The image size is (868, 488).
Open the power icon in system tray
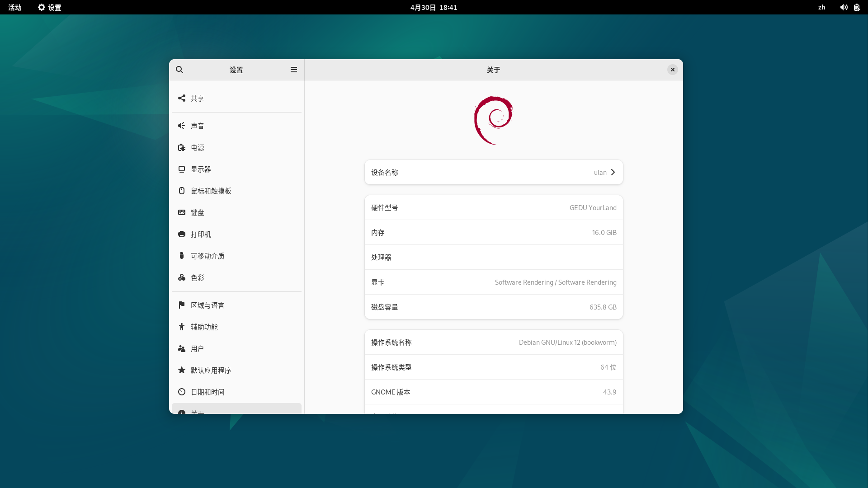coord(857,7)
